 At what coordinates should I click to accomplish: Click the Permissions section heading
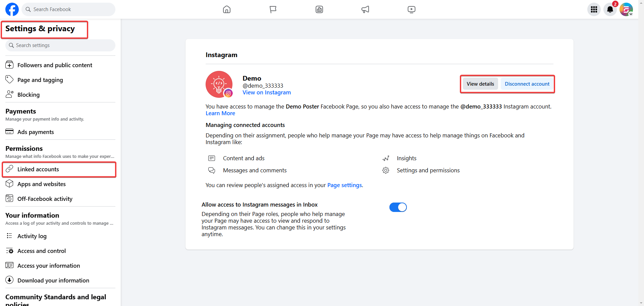[24, 148]
